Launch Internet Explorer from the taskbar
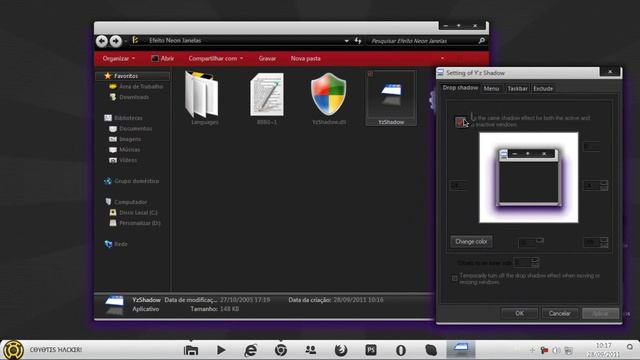Screen dimensions: 640x360 [251, 350]
